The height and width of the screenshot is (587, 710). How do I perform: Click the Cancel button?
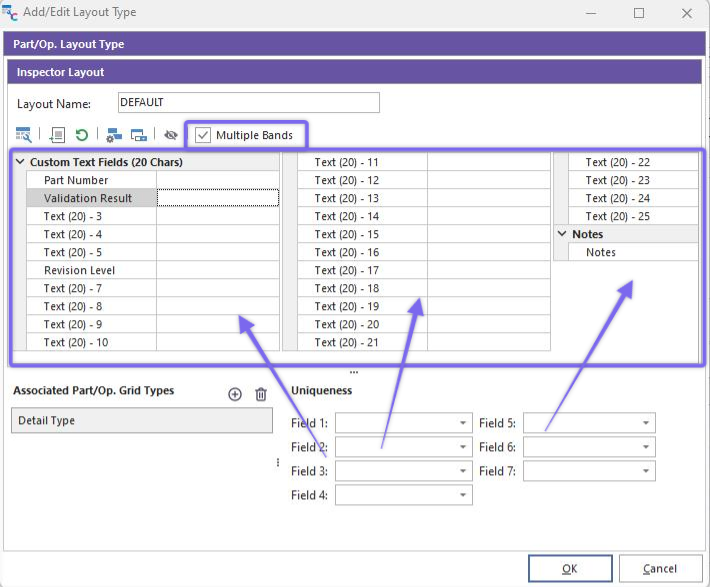point(659,569)
